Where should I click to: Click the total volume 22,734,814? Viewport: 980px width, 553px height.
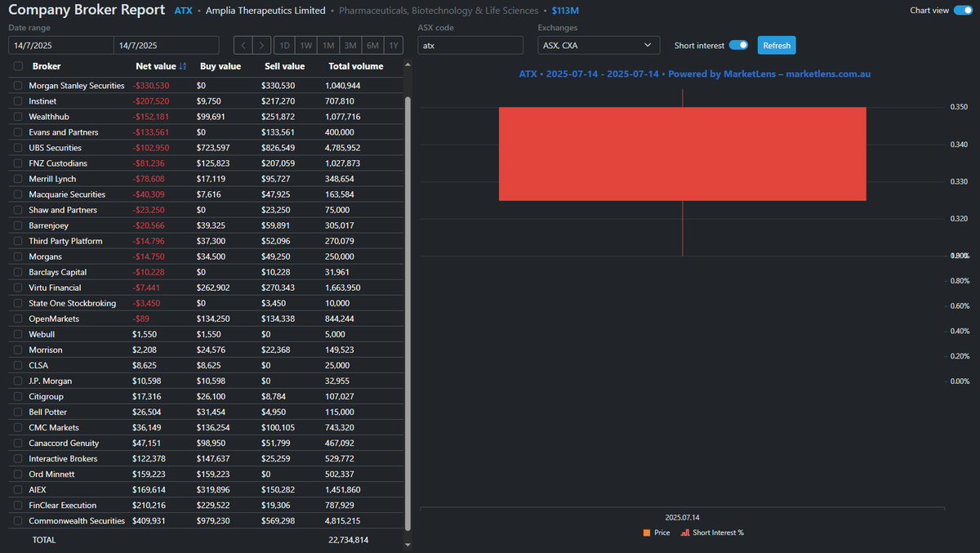[x=349, y=540]
